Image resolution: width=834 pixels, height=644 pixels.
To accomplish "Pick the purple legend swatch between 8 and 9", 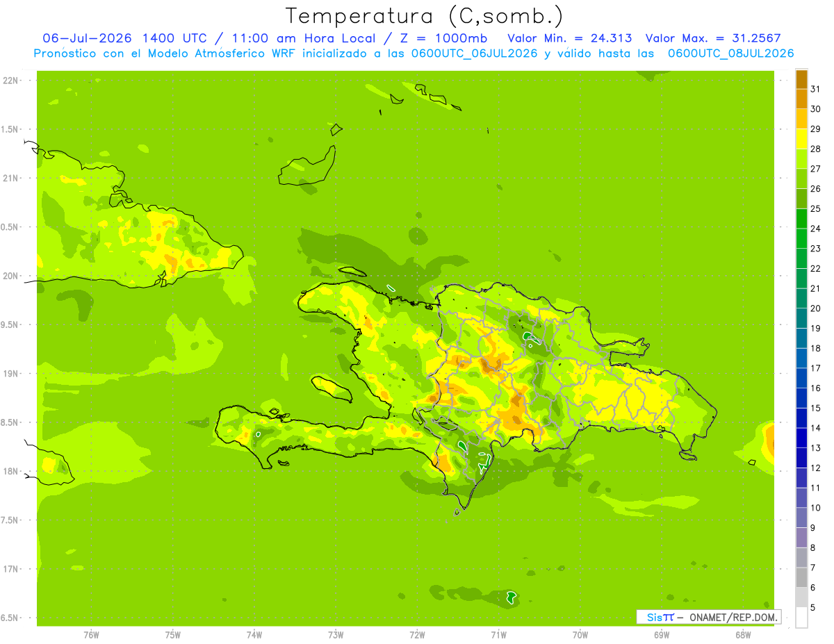I will click(x=801, y=537).
